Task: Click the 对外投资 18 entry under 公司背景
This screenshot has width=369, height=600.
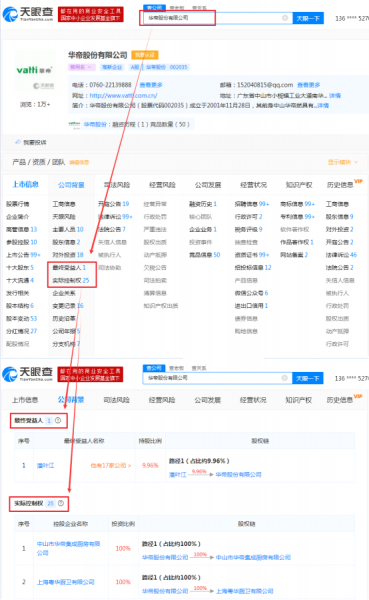Action: (68, 255)
